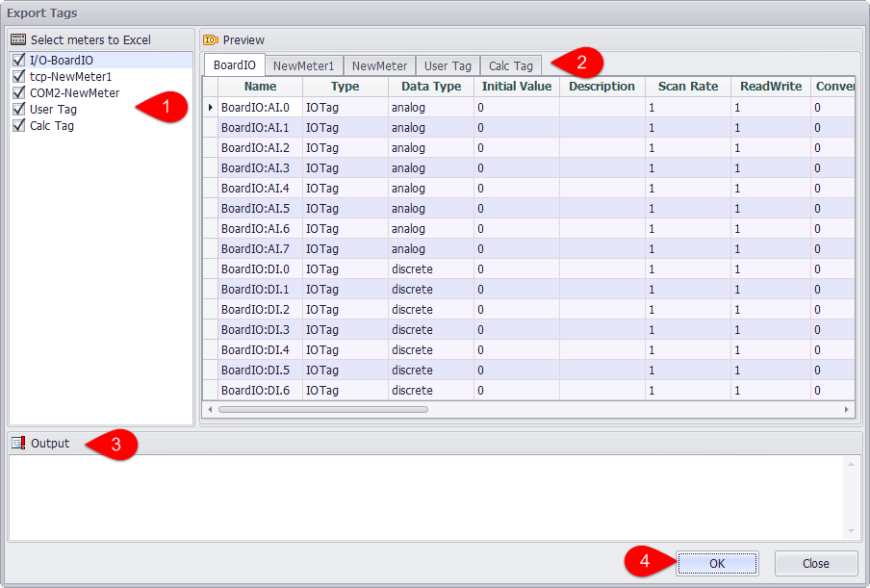Screen dimensions: 870x588
Task: Click the Output scrollbar down arrow
Action: [x=850, y=531]
